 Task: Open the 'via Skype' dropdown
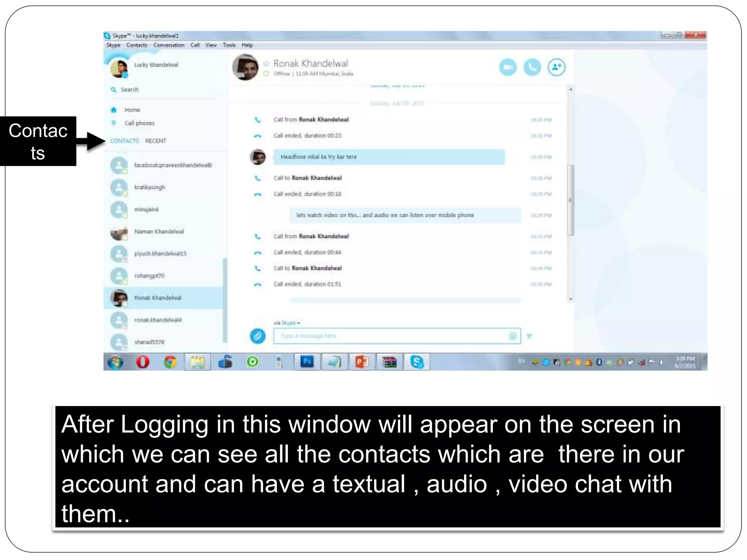287,323
